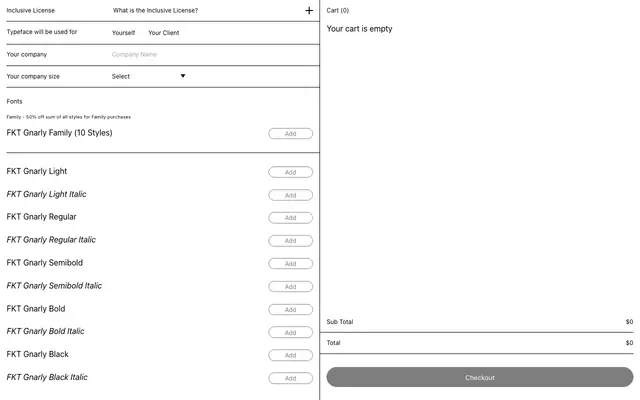This screenshot has width=640, height=400.
Task: Open the Select company size combo box
Action: 149,76
